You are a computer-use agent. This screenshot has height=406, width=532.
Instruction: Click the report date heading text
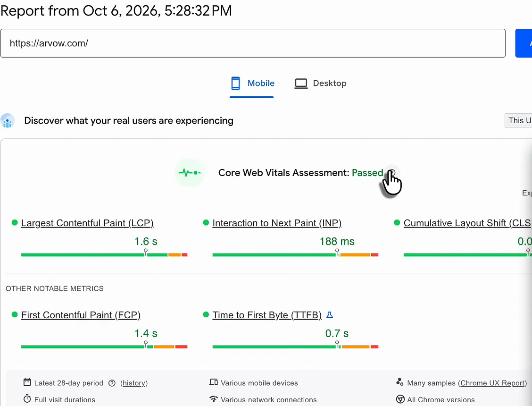116,11
